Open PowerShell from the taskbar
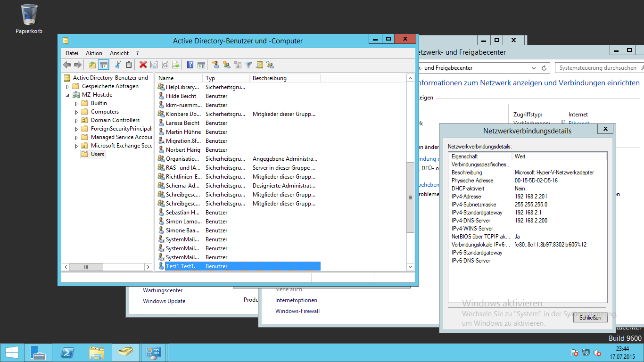 (67, 353)
